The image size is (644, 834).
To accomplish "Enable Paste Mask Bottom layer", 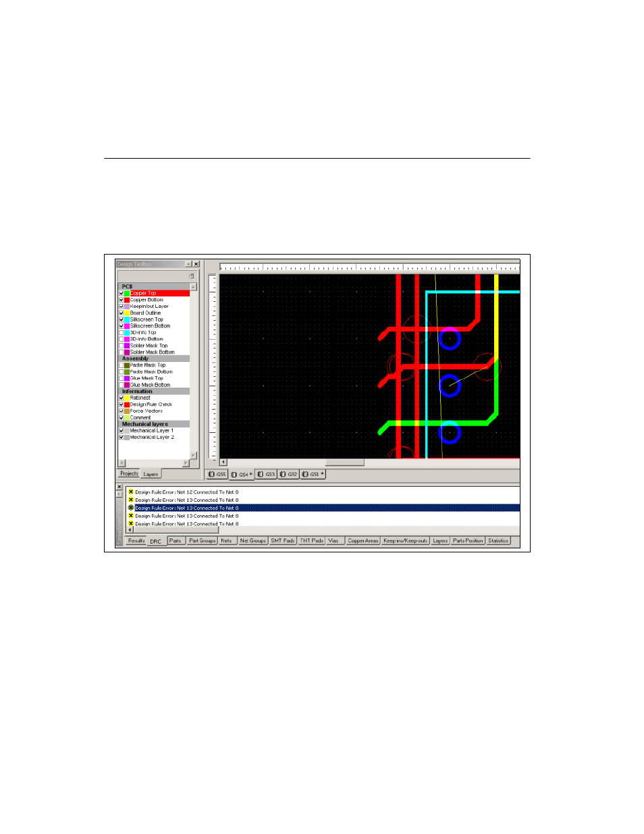I will pyautogui.click(x=122, y=372).
